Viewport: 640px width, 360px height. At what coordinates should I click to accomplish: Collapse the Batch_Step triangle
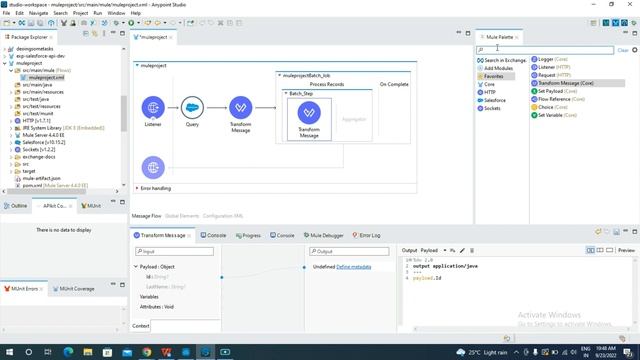(286, 93)
